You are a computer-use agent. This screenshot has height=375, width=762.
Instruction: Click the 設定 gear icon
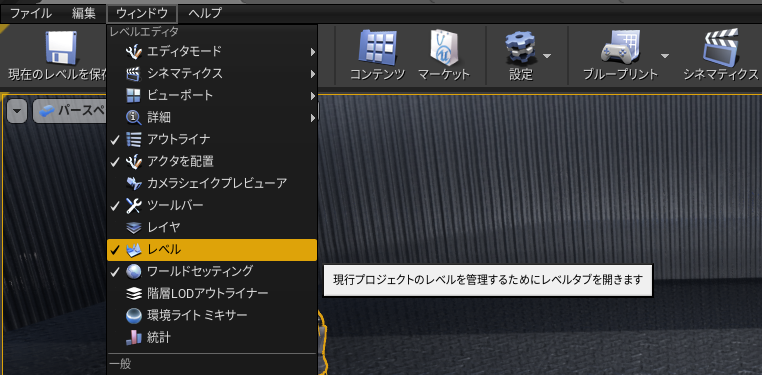tap(520, 48)
